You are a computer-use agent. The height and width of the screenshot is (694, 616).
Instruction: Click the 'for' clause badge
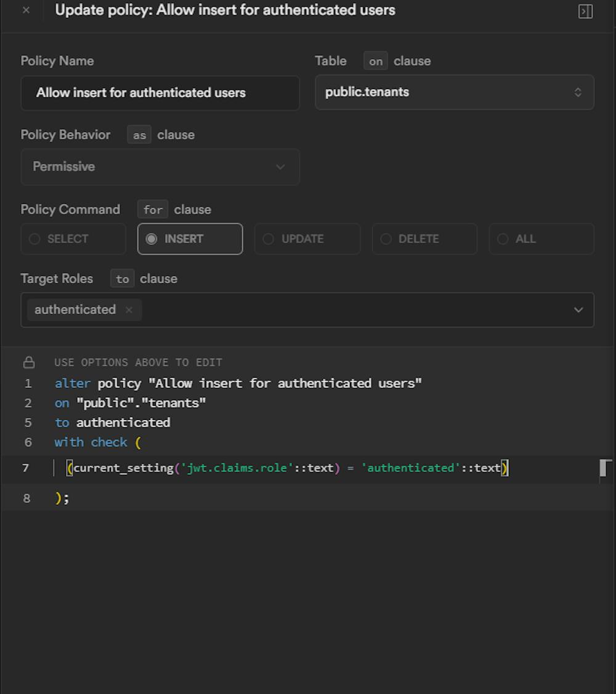[153, 209]
